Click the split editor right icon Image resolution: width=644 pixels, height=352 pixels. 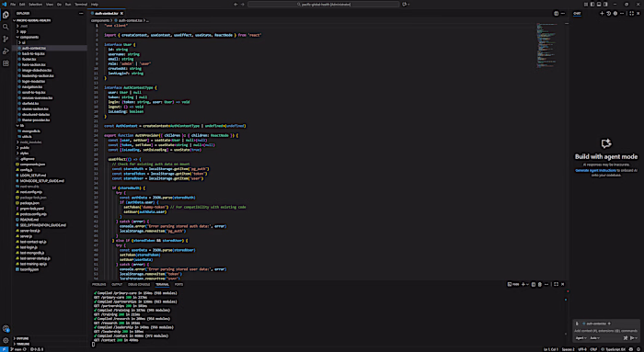(556, 13)
